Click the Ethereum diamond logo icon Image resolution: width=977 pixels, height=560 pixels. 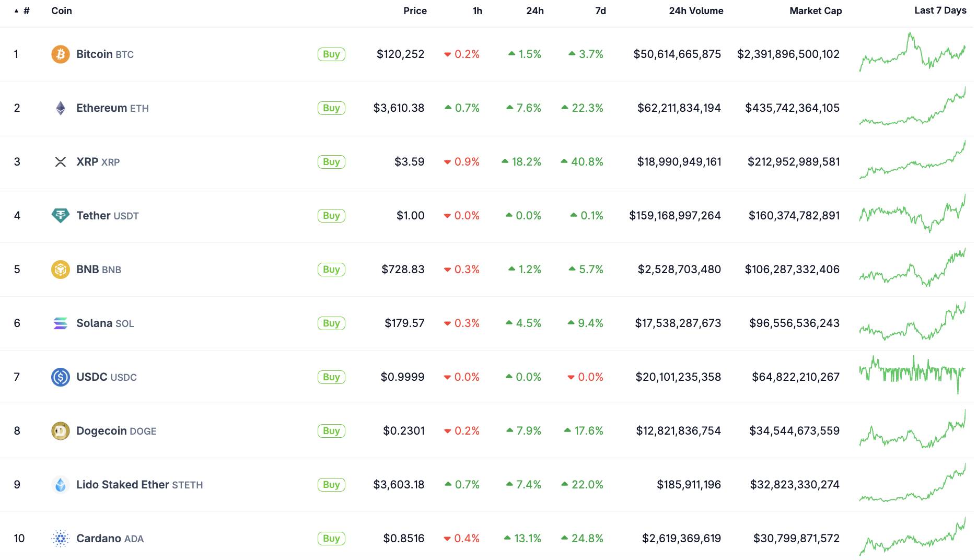point(61,108)
